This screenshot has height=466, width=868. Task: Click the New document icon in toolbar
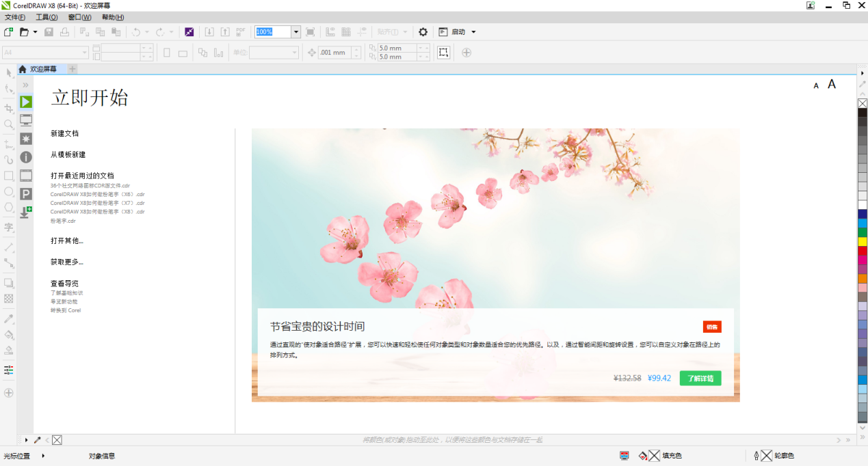coord(8,32)
